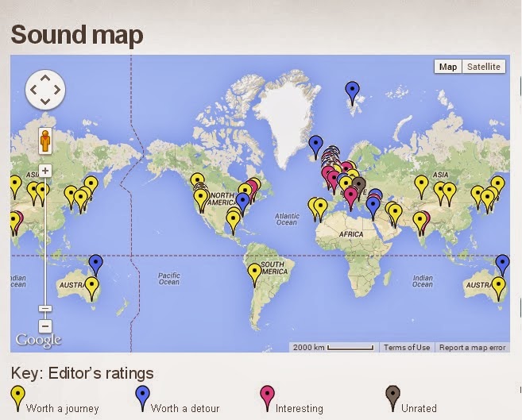The width and height of the screenshot is (522, 420).
Task: Click the pan down arrow on map control
Action: (45, 101)
